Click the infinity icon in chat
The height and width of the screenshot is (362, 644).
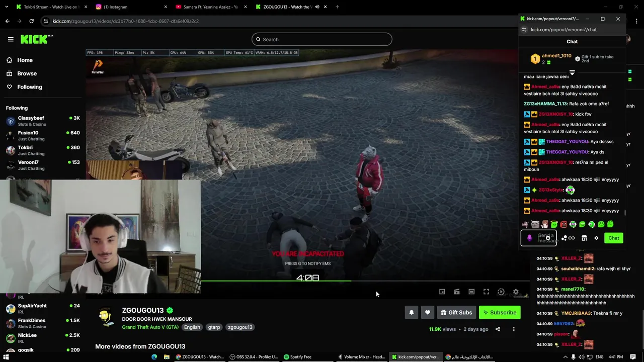pos(572,238)
